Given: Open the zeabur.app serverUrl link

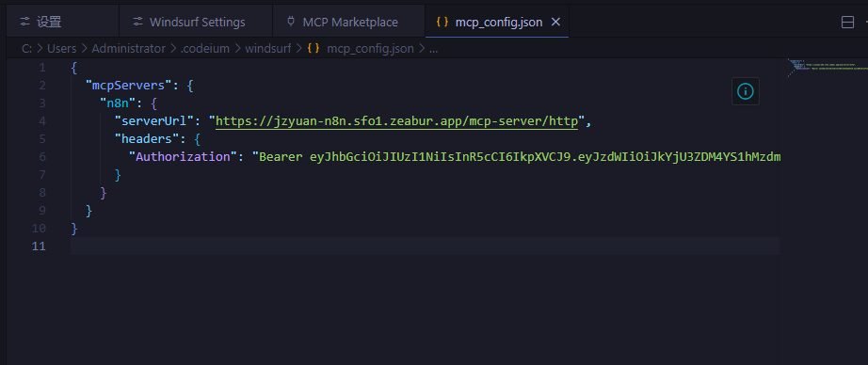Looking at the screenshot, I should [x=396, y=121].
